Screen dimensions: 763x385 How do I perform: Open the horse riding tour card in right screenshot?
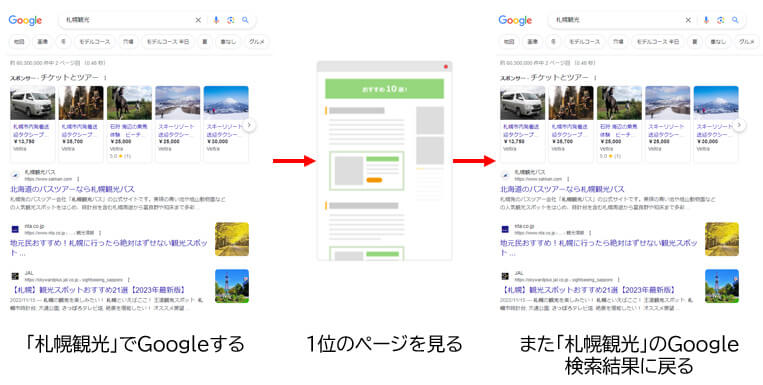(x=619, y=124)
